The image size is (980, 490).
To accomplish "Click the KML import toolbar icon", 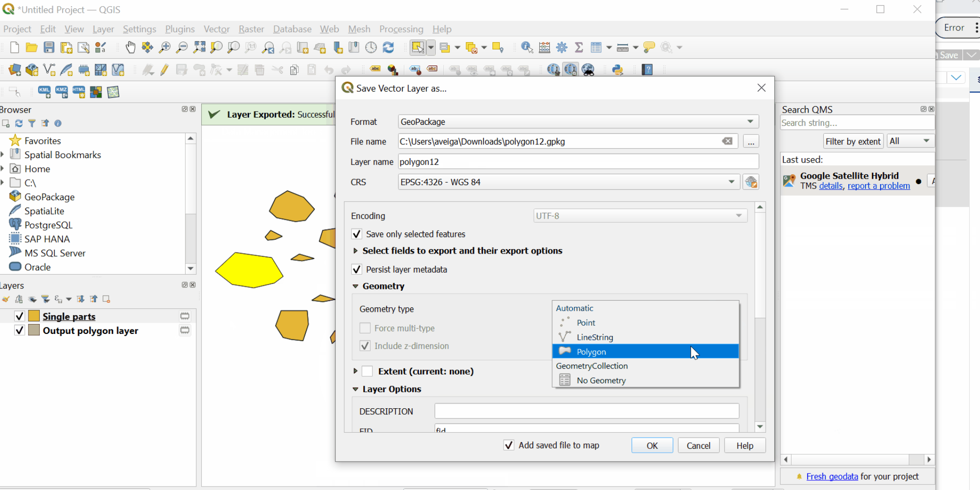I will point(45,92).
